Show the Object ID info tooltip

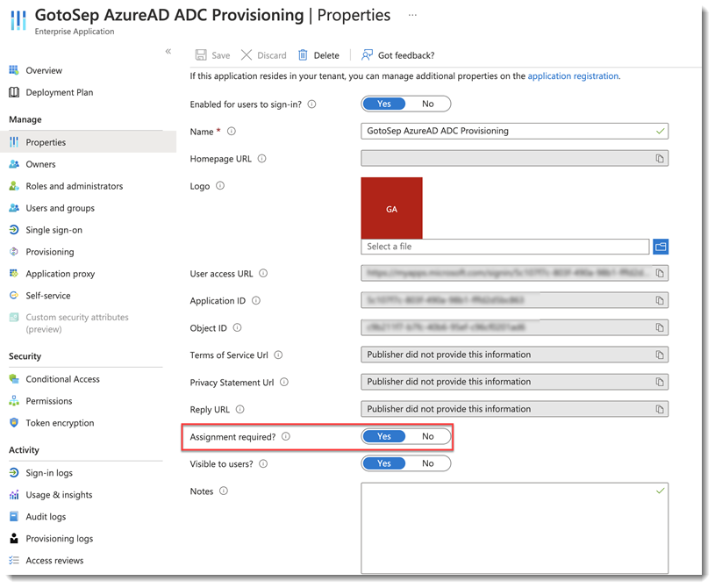pos(238,327)
